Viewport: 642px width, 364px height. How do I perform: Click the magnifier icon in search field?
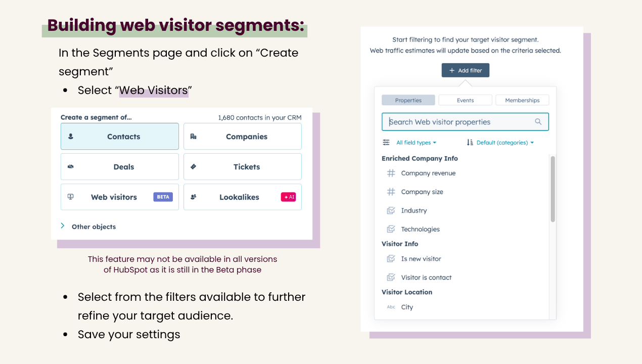click(x=538, y=122)
